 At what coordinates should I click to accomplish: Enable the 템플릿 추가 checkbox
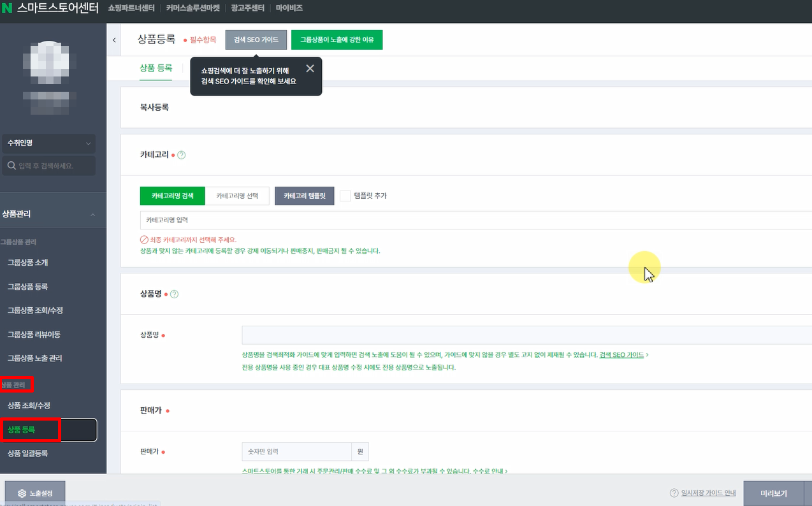(x=345, y=196)
